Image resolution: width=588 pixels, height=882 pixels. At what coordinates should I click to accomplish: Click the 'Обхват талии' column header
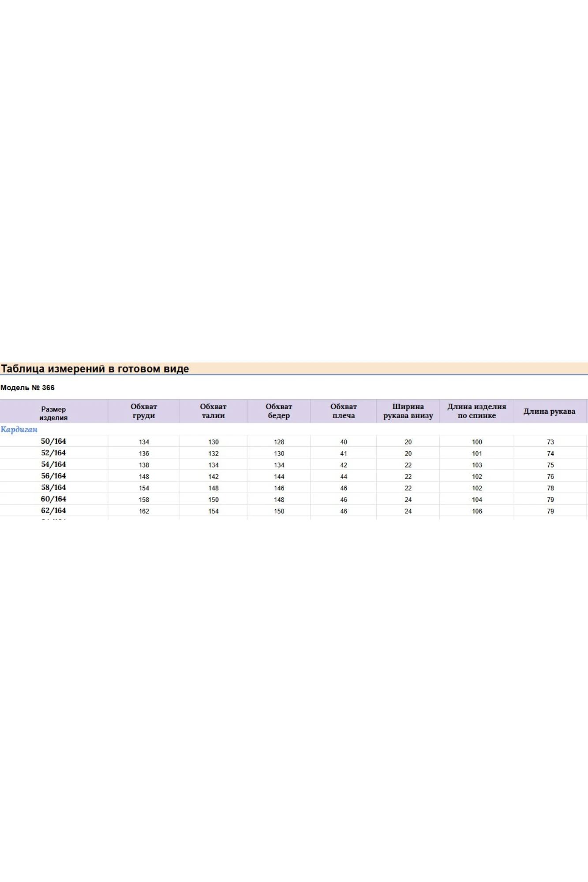213,411
